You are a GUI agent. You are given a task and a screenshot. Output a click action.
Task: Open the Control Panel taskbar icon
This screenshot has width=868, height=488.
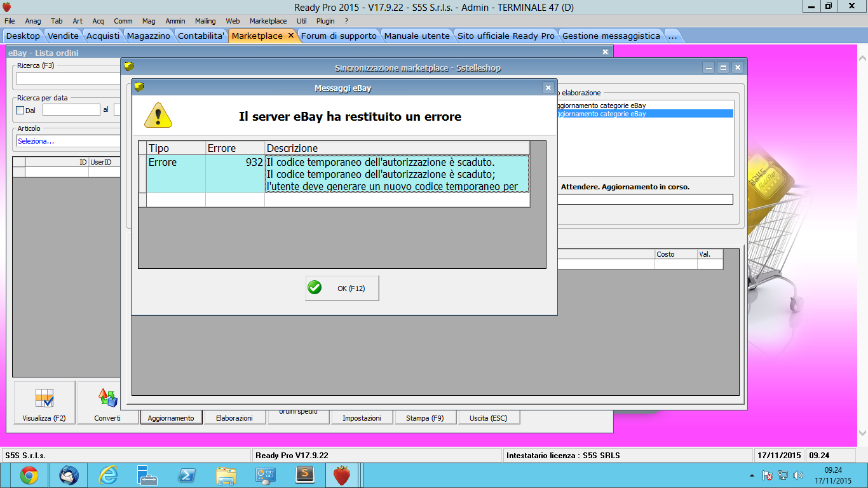pyautogui.click(x=265, y=475)
